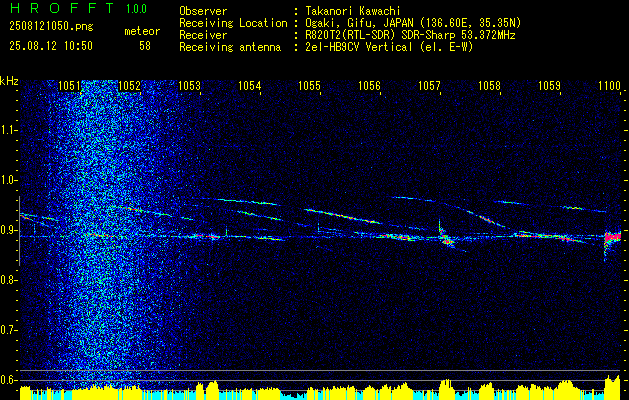Click the meteor count label
629x400 pixels.
tap(142, 31)
